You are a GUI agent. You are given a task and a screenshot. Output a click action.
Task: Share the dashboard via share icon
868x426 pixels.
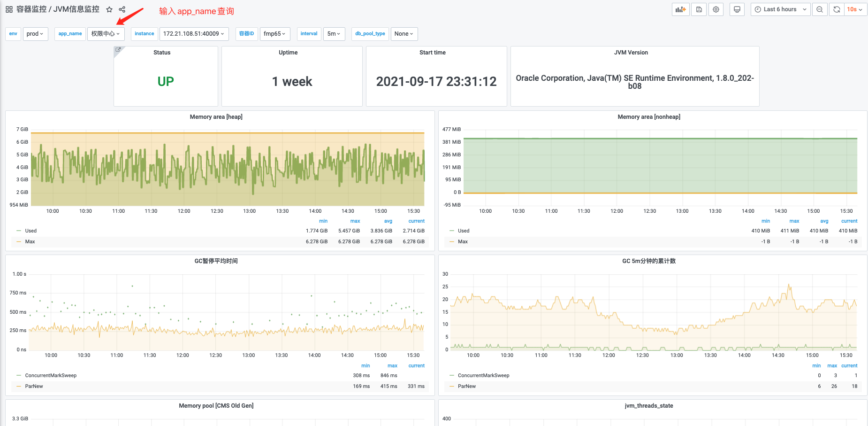click(122, 9)
